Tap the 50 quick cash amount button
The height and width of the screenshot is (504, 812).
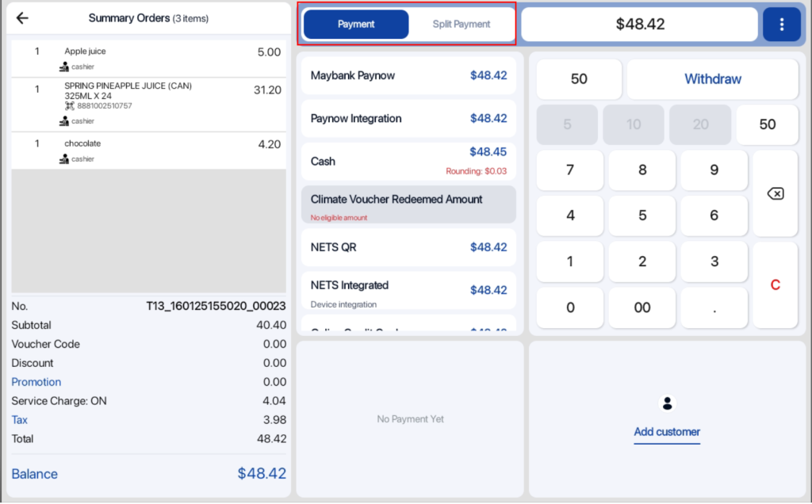click(767, 124)
